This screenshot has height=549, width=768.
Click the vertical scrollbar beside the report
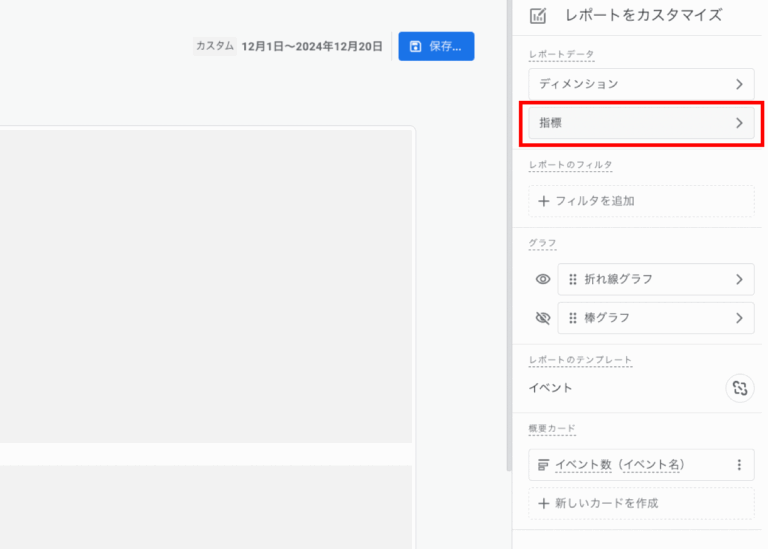click(x=509, y=235)
